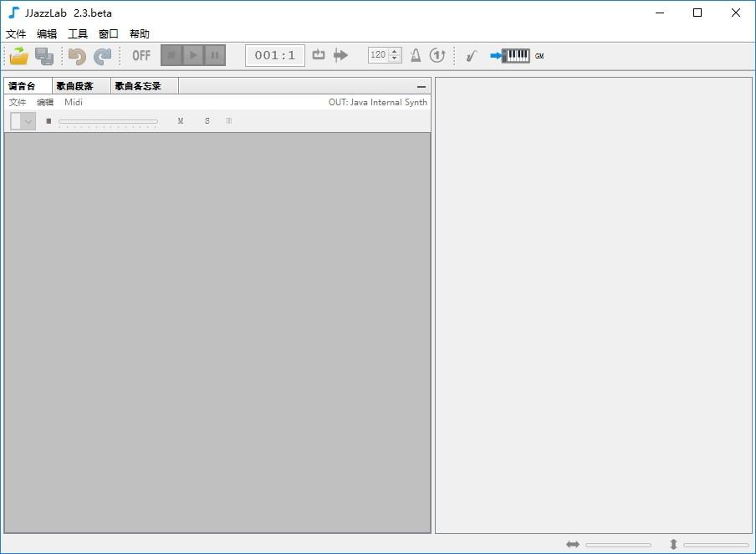Redo the last action

102,56
